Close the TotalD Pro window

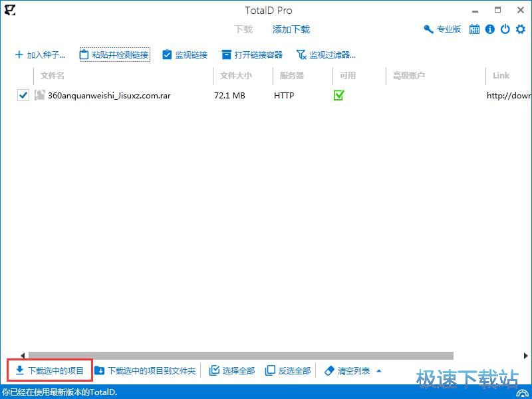click(521, 10)
